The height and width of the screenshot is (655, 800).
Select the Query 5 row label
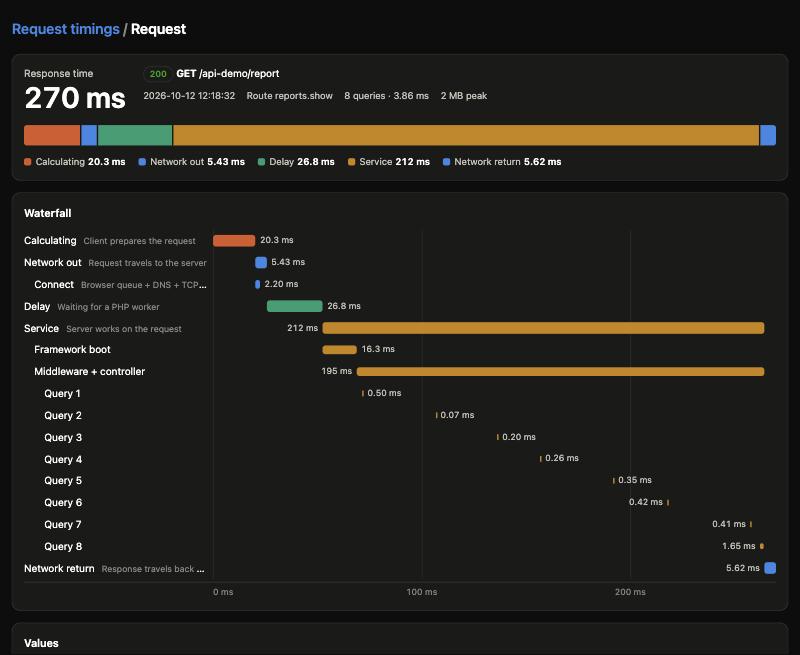click(63, 481)
